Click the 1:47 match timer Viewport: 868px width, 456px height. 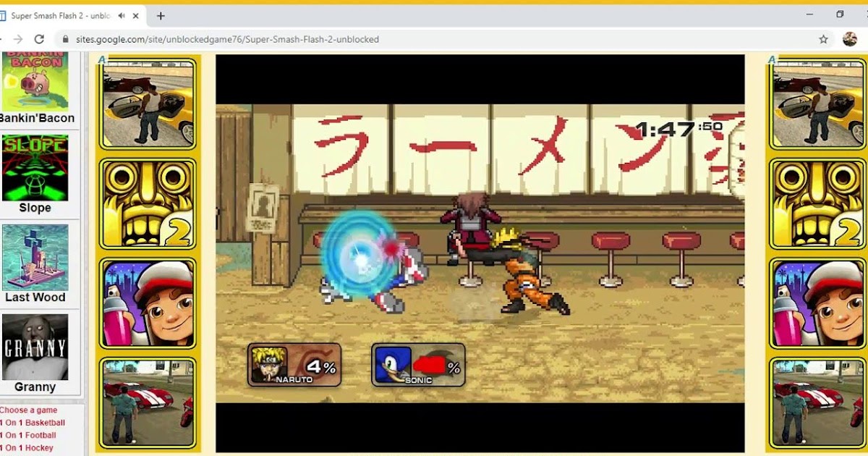[x=678, y=130]
